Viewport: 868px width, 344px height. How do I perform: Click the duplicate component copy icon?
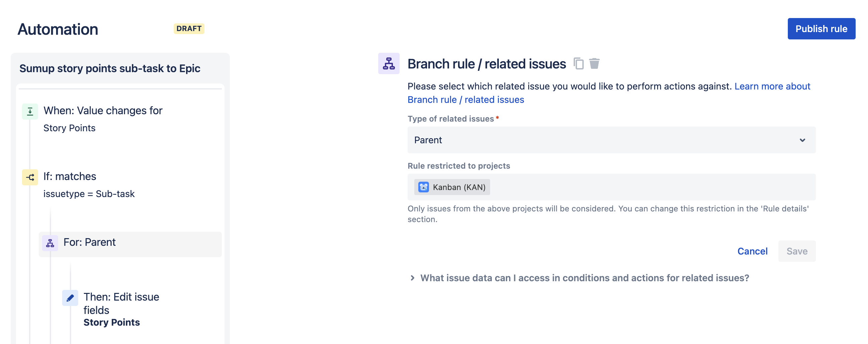click(x=578, y=63)
